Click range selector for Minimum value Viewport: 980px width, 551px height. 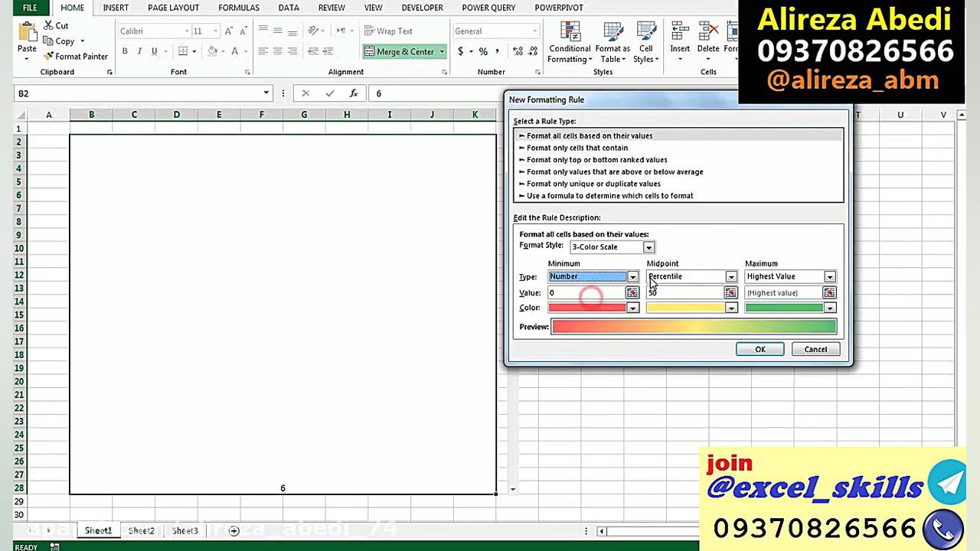[632, 292]
